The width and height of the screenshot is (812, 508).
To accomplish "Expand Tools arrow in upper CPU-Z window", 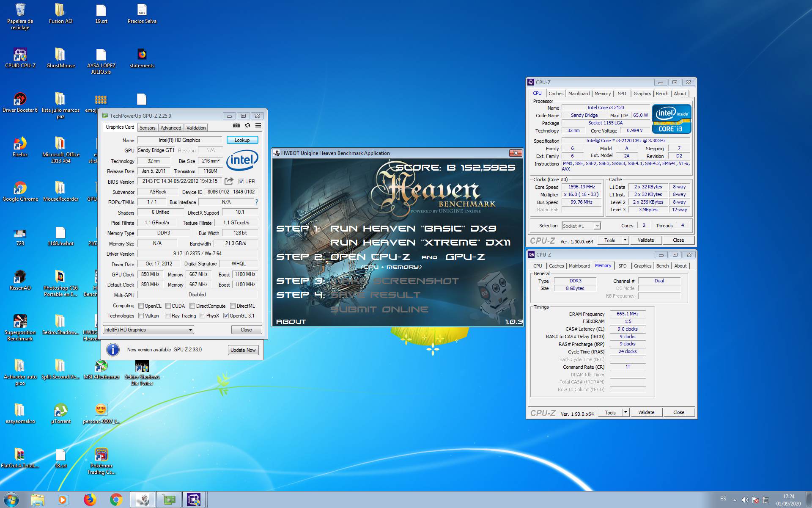I will [625, 240].
